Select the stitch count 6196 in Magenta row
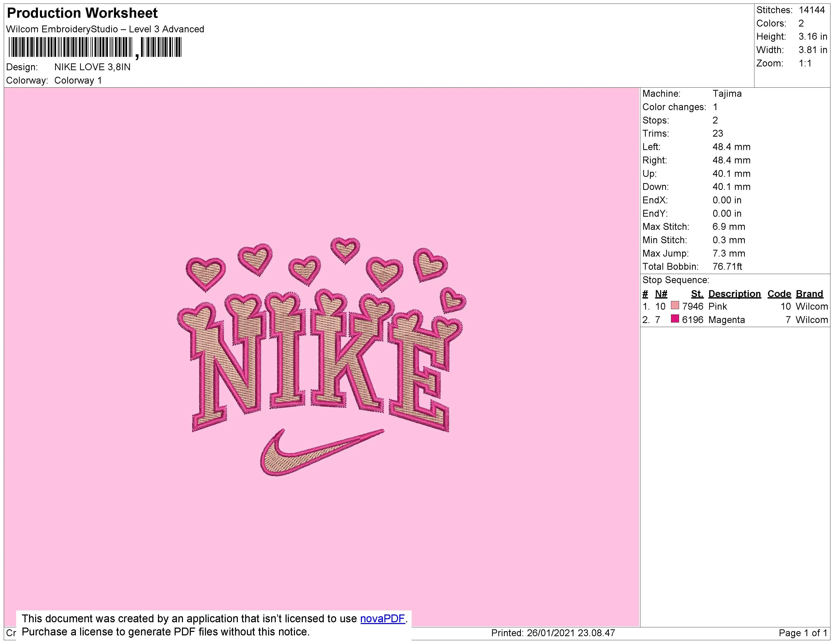834x644 pixels. pyautogui.click(x=692, y=320)
